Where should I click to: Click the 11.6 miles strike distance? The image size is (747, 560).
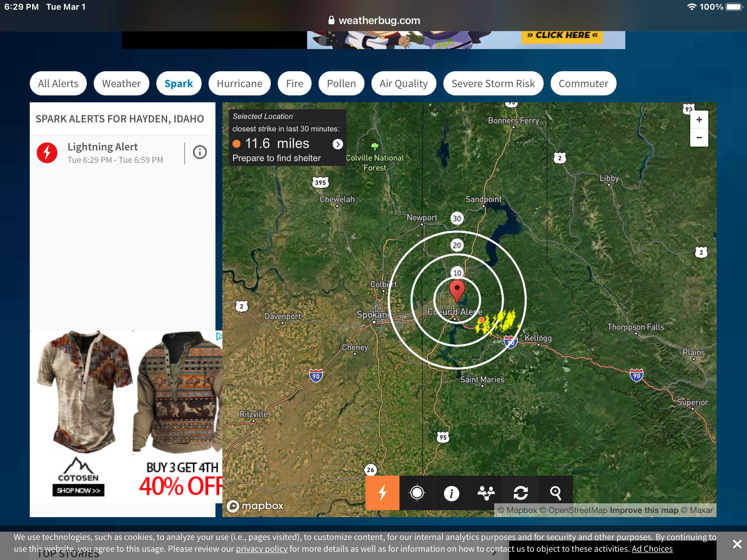pyautogui.click(x=277, y=143)
